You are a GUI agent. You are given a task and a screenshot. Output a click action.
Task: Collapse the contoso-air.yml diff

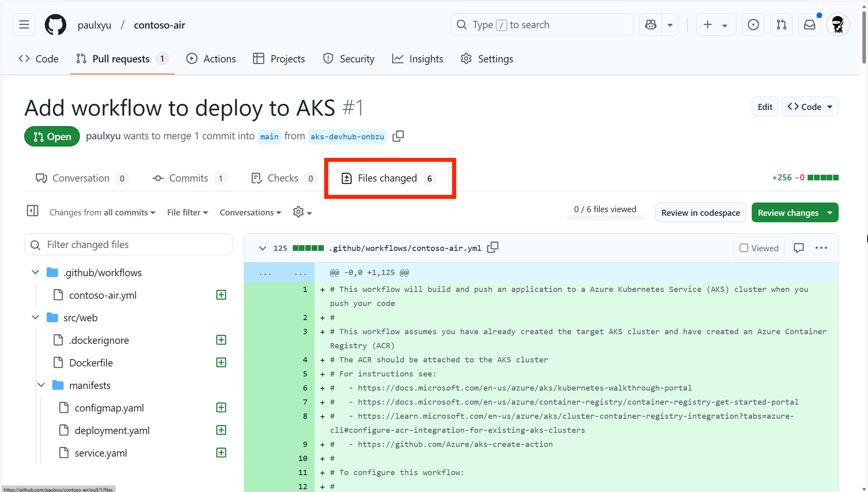tap(263, 248)
